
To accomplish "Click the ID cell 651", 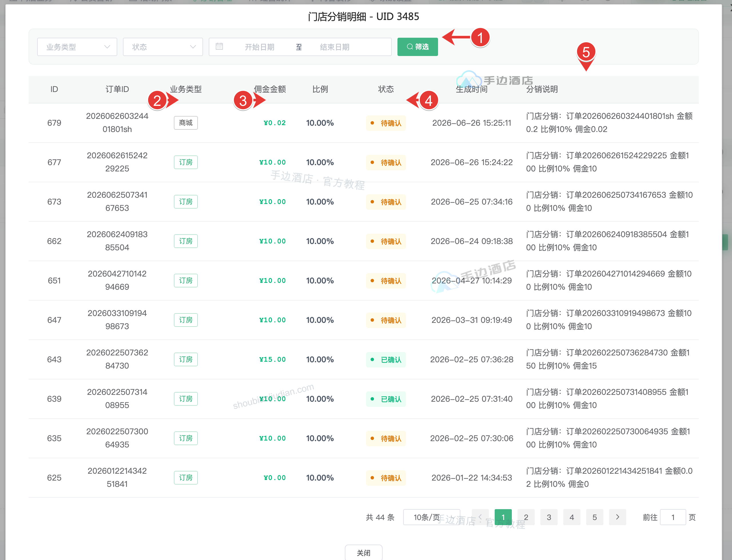I will point(54,280).
